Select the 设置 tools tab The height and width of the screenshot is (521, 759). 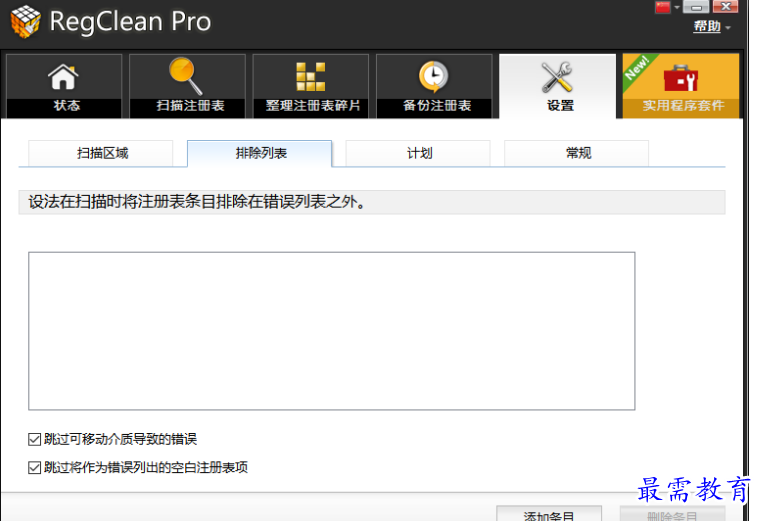coord(558,86)
